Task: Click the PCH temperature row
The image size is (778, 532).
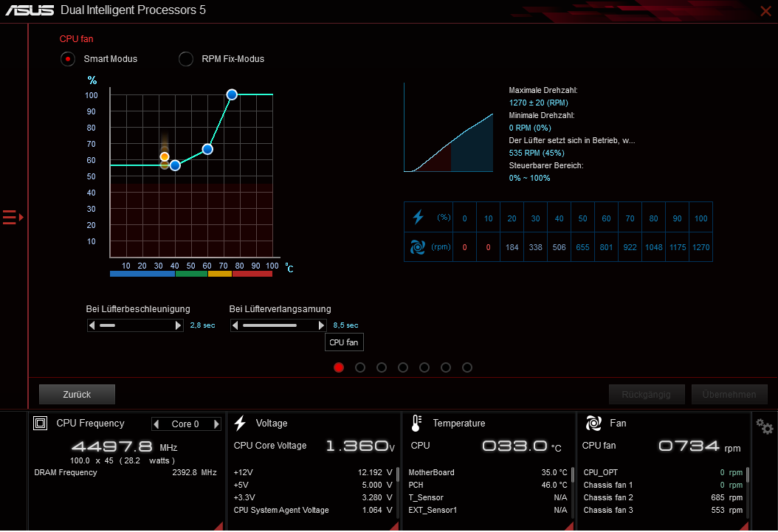Action: [x=488, y=485]
